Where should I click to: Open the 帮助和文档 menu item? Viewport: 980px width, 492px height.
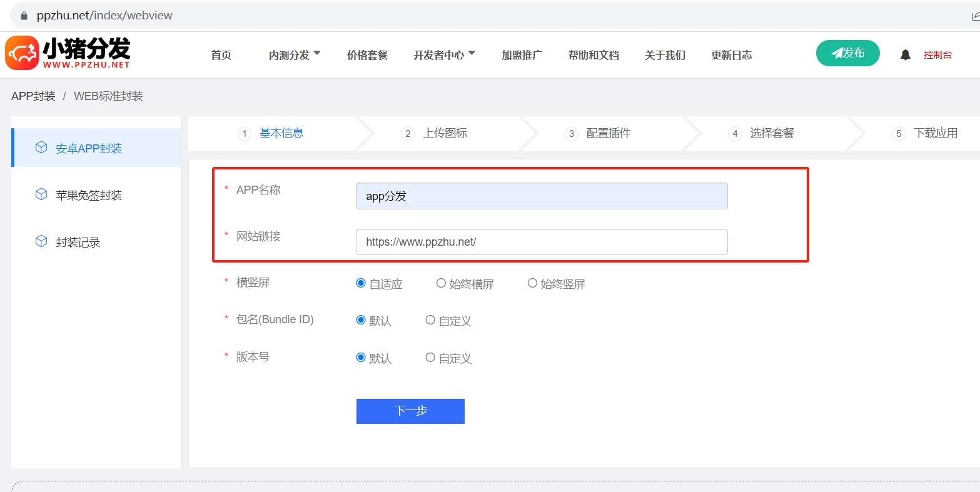click(x=593, y=55)
